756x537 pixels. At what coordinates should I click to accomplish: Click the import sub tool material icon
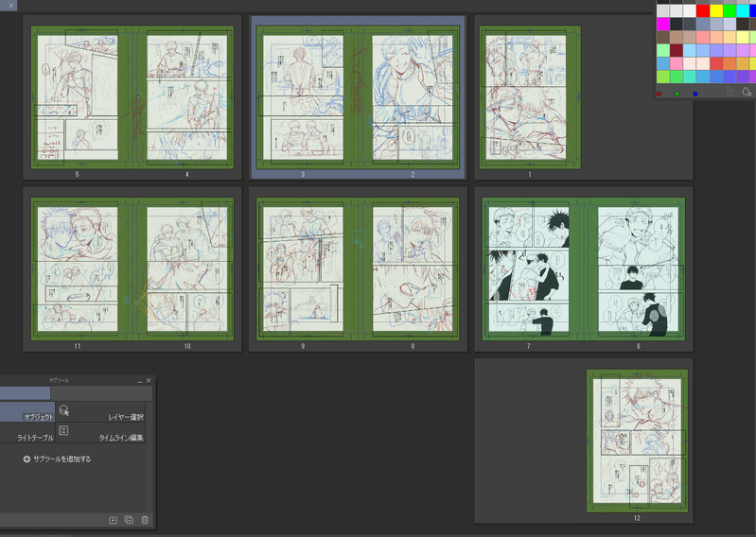113,520
